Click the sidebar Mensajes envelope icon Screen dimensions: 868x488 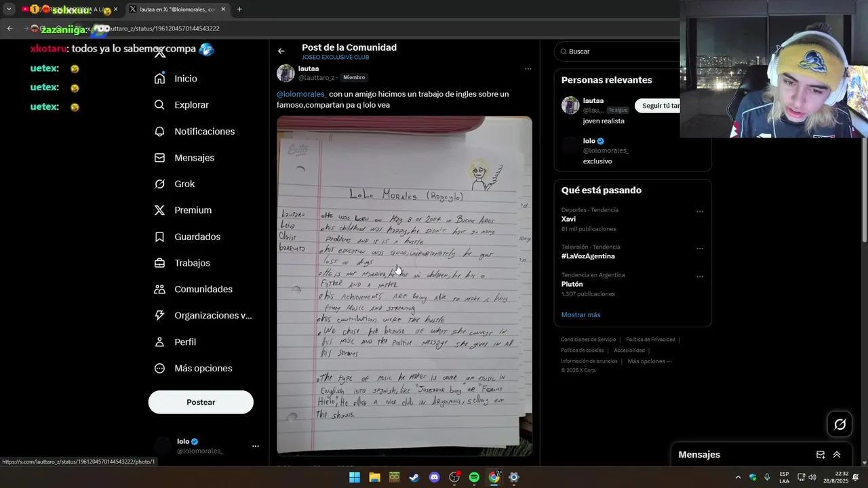coord(159,158)
